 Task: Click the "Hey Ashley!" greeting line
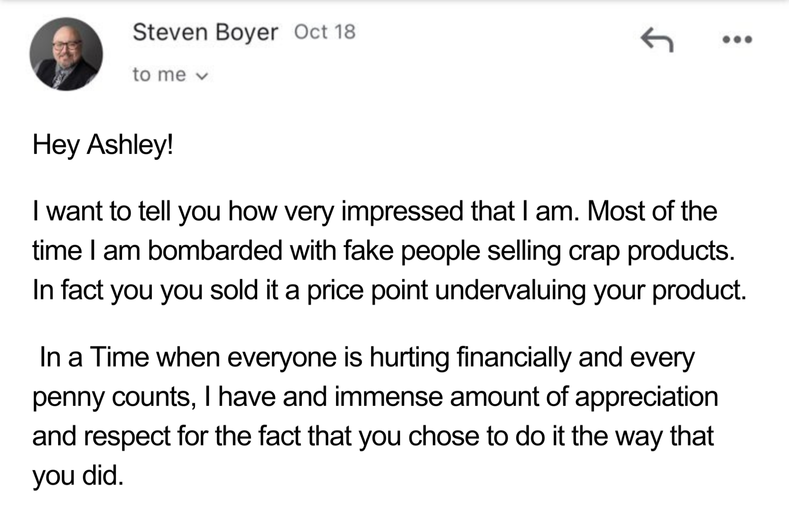[x=102, y=144]
